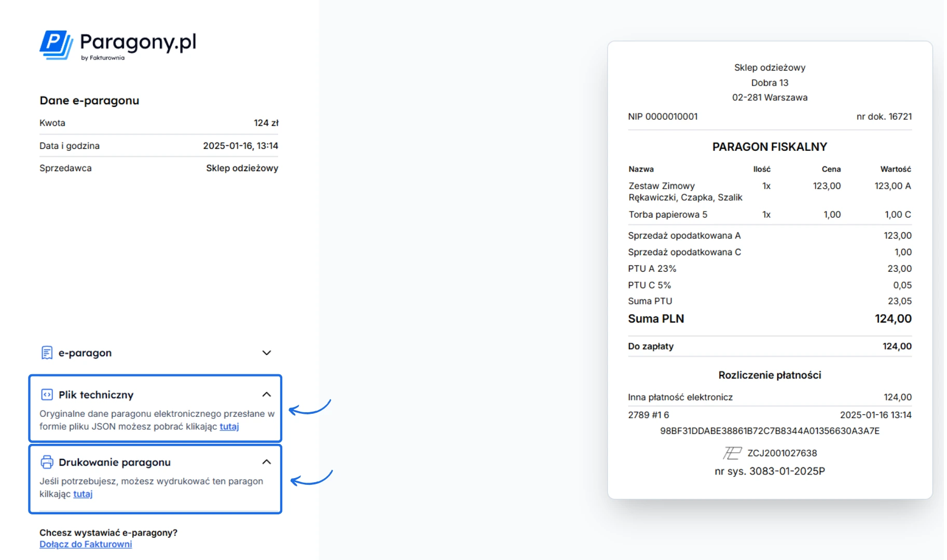The width and height of the screenshot is (947, 560).
Task: Expand the e-paragon section chevron
Action: pyautogui.click(x=267, y=353)
